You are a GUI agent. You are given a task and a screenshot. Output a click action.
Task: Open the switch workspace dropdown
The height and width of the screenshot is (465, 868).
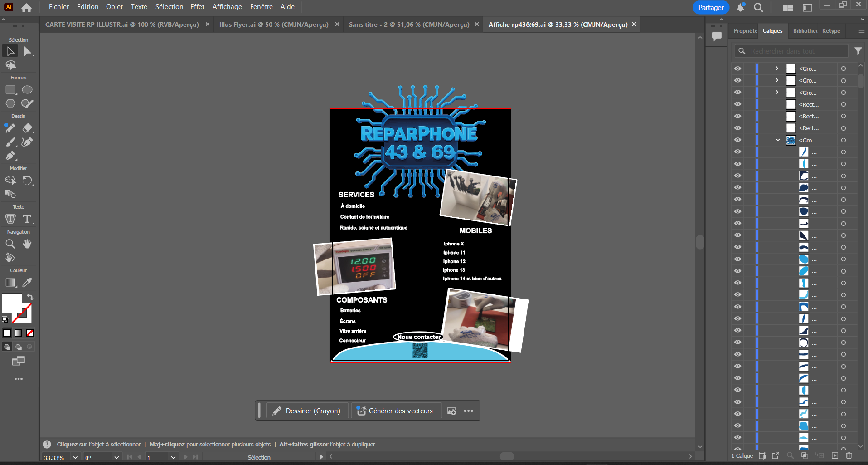807,8
